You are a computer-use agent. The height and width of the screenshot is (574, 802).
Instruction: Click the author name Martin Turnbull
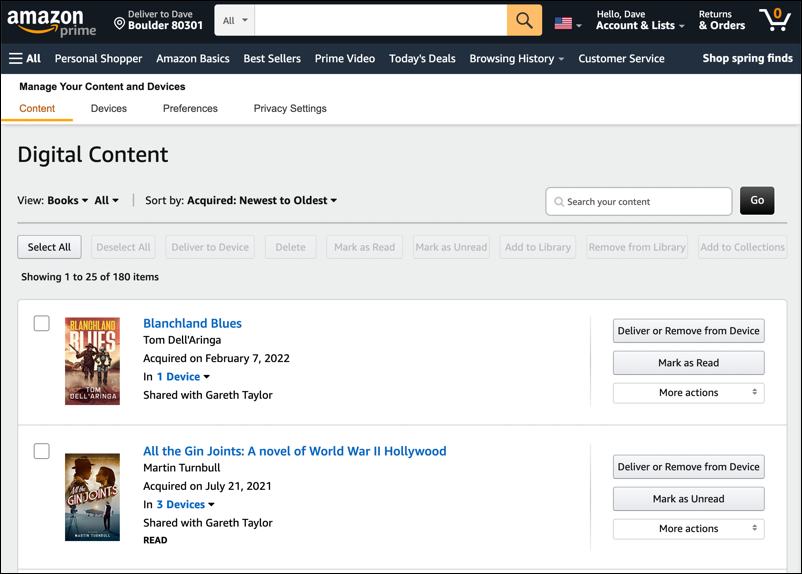[182, 468]
